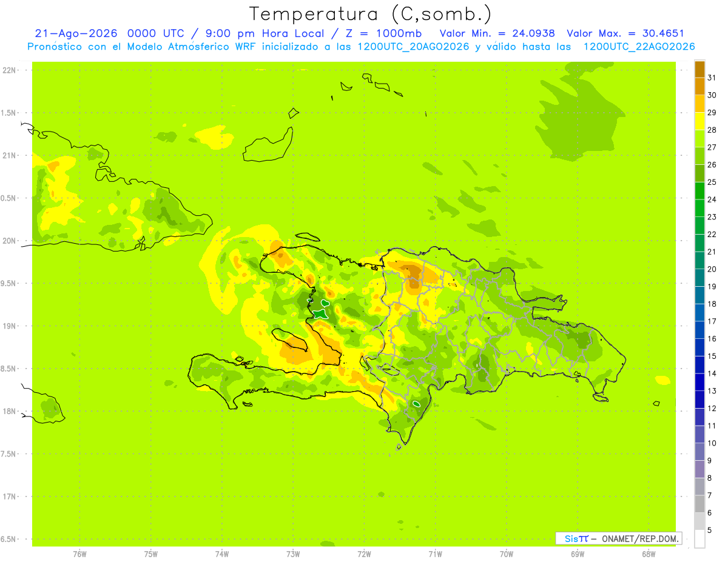Click the yellow legend swatch between 28 and 29

[x=699, y=121]
